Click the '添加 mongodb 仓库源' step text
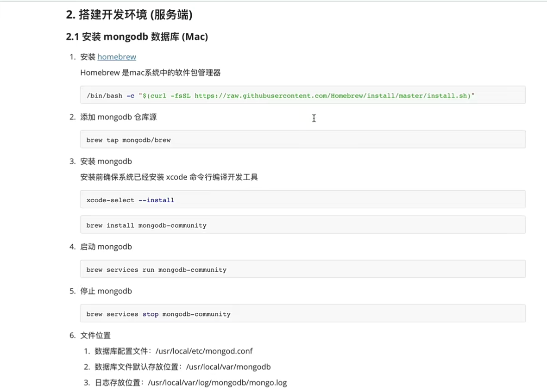 tap(119, 117)
